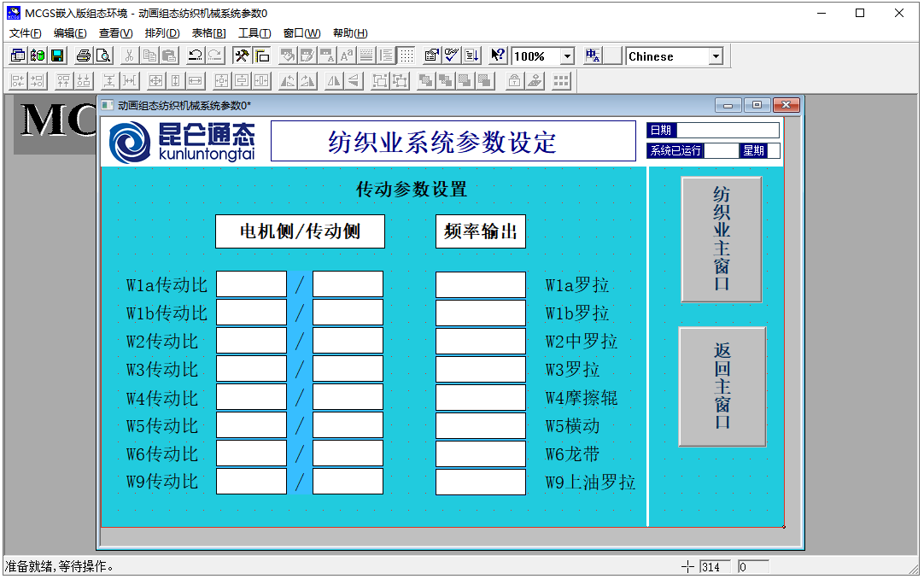
Task: Open print preview magnifier icon
Action: (x=103, y=56)
